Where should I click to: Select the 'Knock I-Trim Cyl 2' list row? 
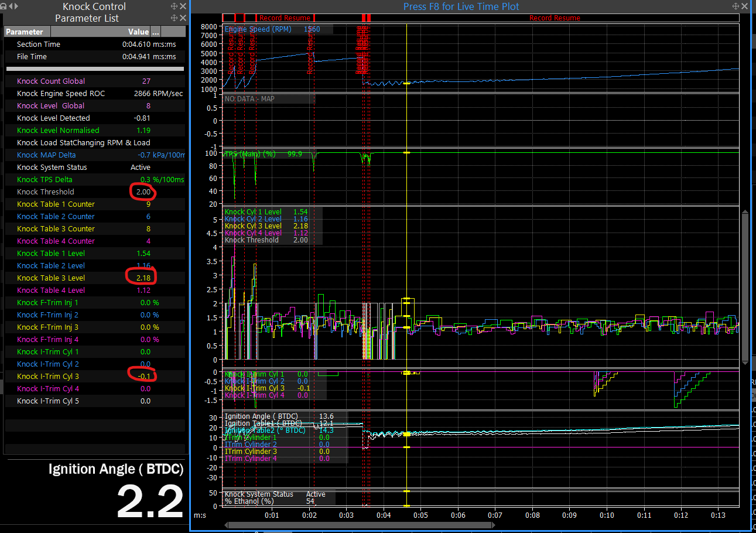click(95, 364)
